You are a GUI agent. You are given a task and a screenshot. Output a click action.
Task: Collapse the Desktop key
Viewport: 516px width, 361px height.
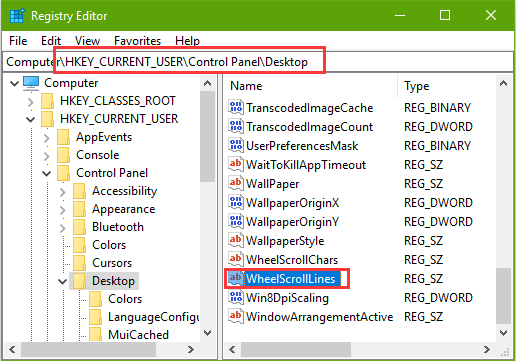coord(63,281)
